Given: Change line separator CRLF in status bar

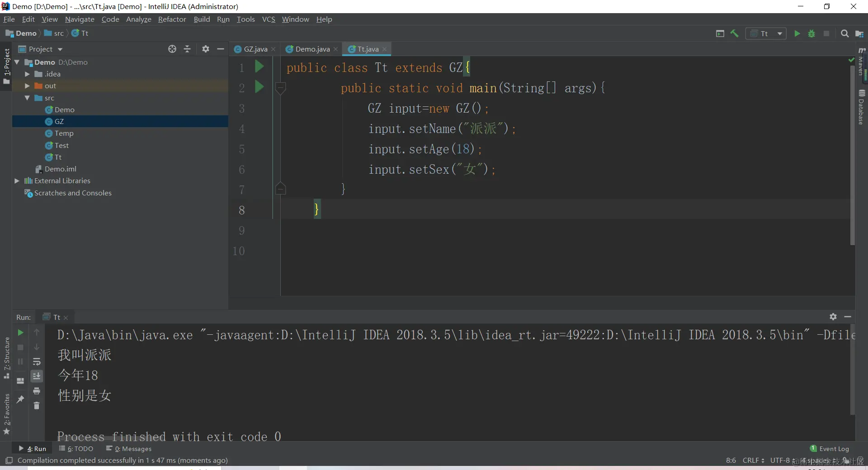Looking at the screenshot, I should pos(754,461).
